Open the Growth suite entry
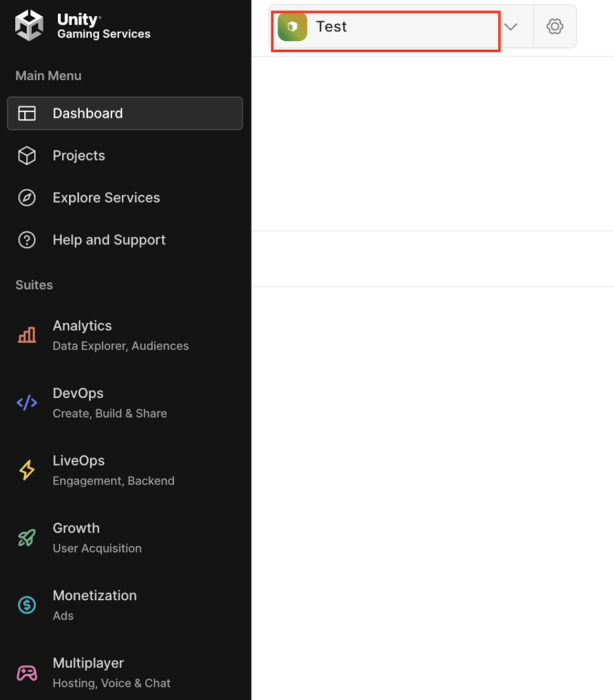Viewport: 614px width, 700px height. (x=125, y=537)
